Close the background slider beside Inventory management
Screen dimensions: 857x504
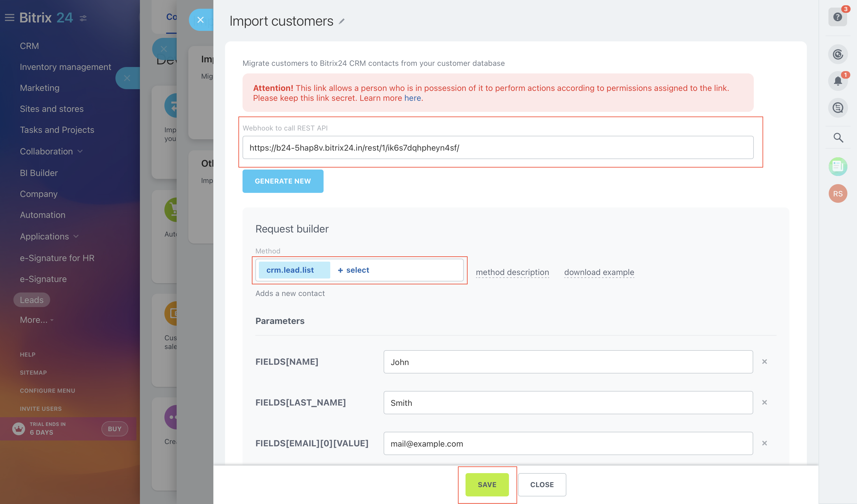tap(127, 78)
